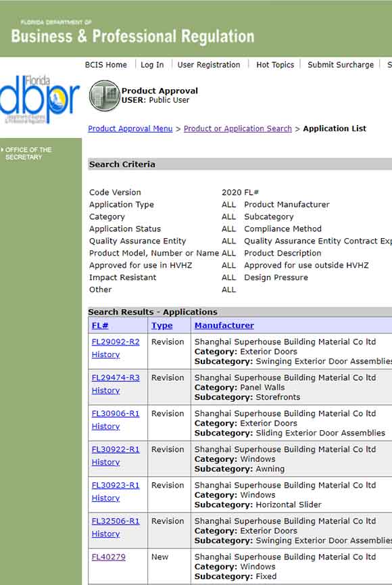Screen dimensions: 392x585
Task: Open application FL30906-R1
Action: click(116, 413)
